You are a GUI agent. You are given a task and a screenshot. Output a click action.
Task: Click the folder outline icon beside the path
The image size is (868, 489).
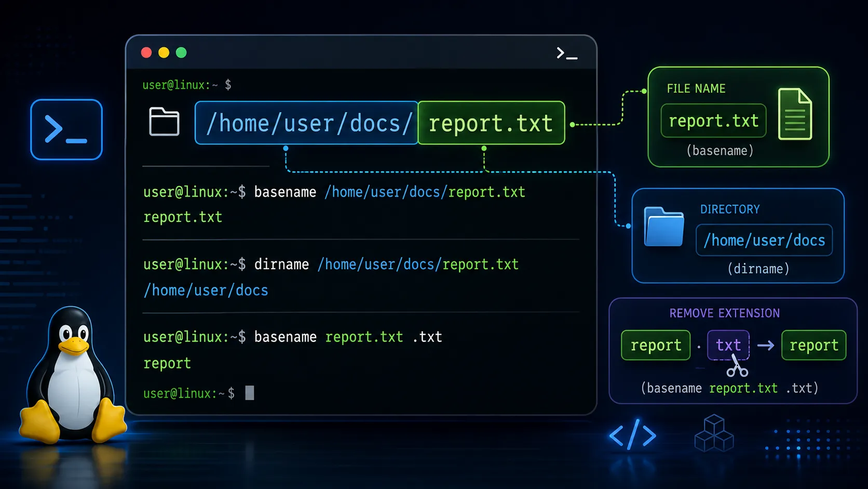tap(164, 122)
